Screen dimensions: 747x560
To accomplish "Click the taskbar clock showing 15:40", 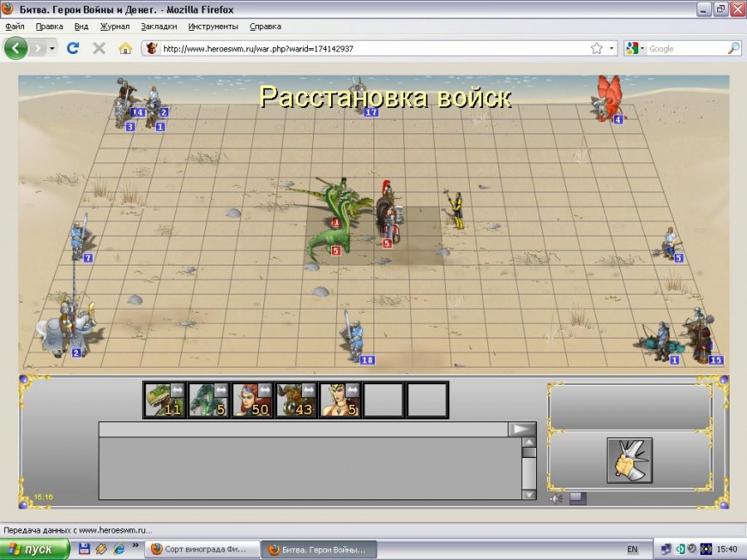I will (x=727, y=549).
